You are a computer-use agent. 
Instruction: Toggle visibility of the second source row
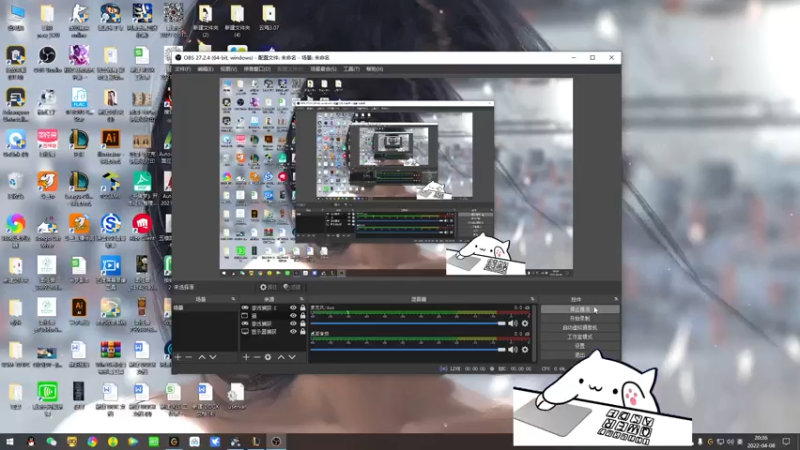(x=293, y=316)
